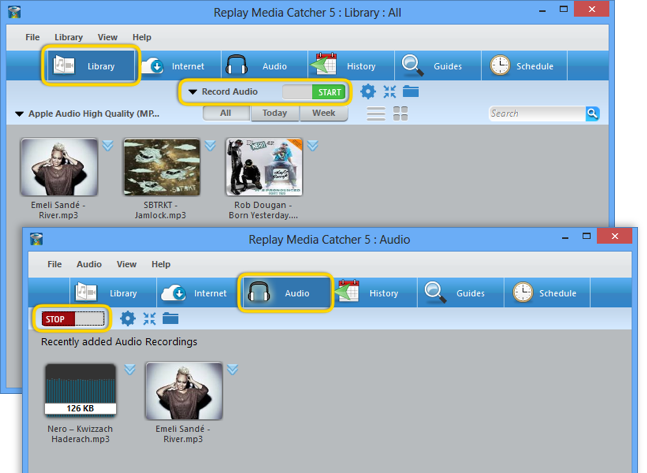Expand chevron menu beside Rob Dougan track
This screenshot has width=647, height=473.
(x=313, y=146)
